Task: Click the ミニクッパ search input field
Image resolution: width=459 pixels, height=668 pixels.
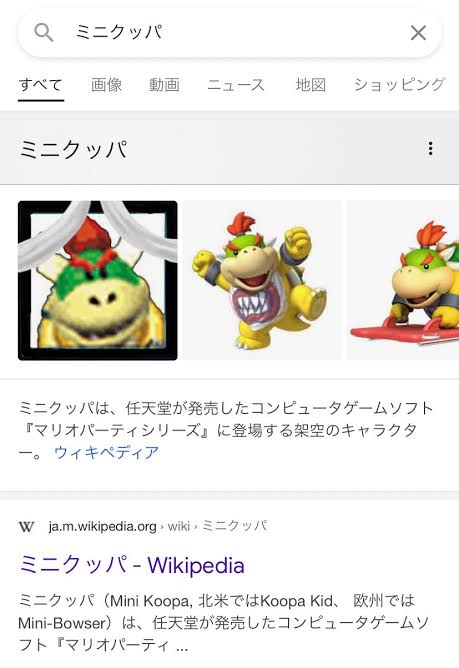Action: 230,32
